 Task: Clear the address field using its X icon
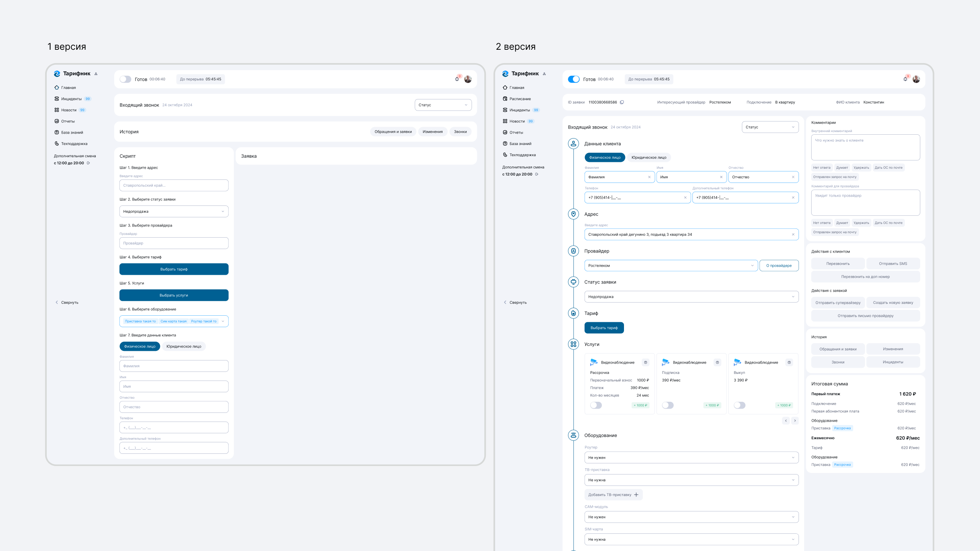793,235
